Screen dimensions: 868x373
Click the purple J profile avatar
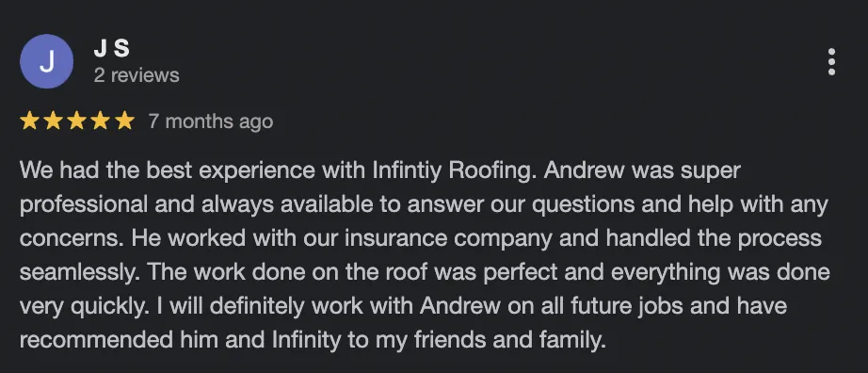tap(46, 61)
